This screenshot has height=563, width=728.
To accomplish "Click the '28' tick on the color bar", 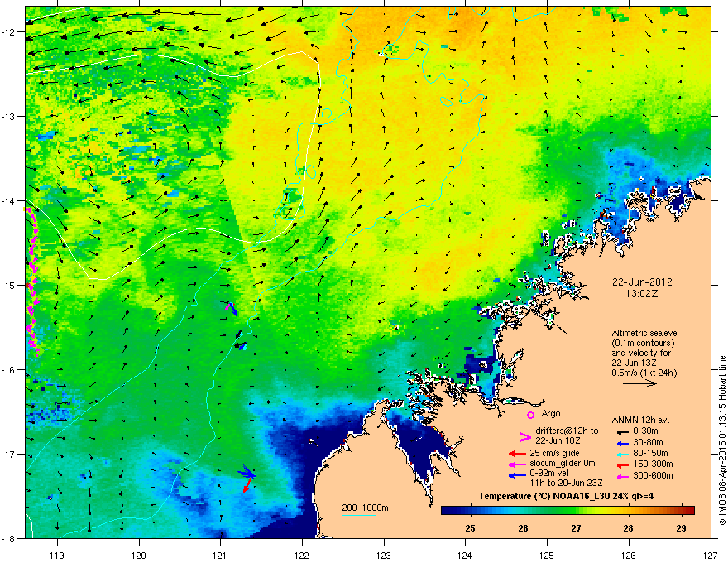I will [628, 528].
